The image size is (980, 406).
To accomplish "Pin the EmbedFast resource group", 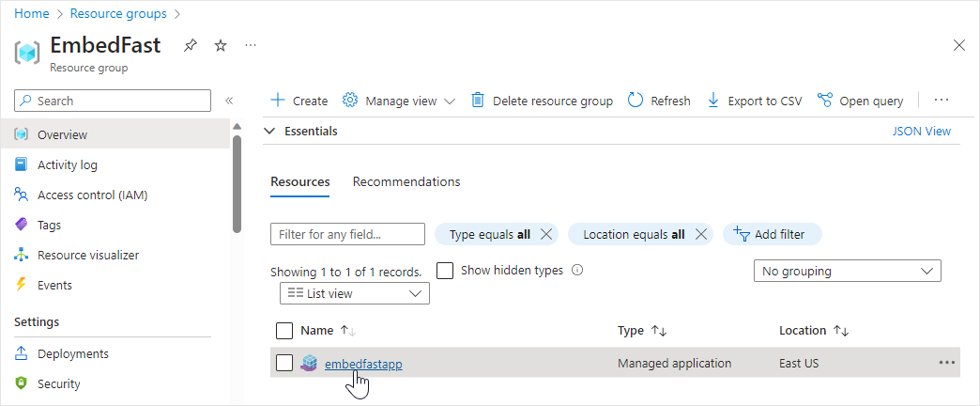I will pyautogui.click(x=191, y=45).
